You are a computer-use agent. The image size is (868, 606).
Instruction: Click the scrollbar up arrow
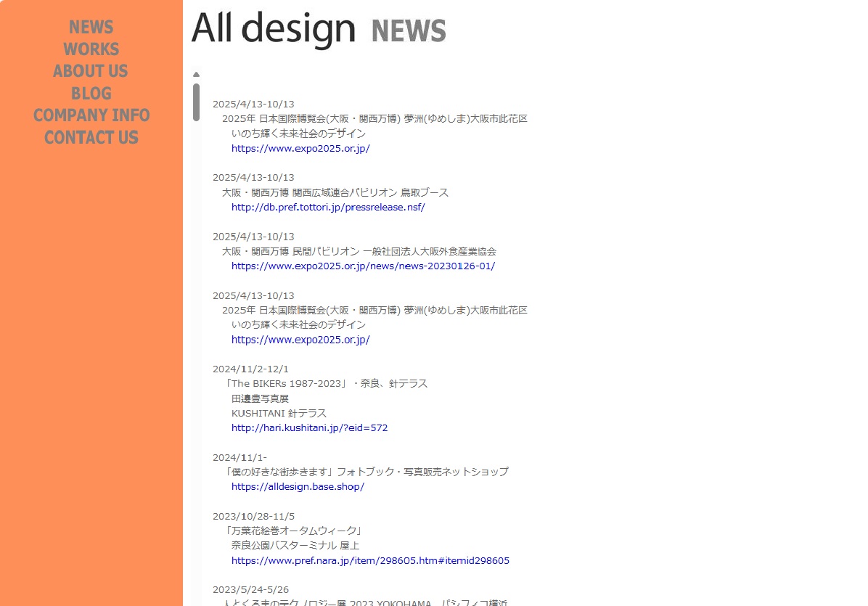(196, 74)
